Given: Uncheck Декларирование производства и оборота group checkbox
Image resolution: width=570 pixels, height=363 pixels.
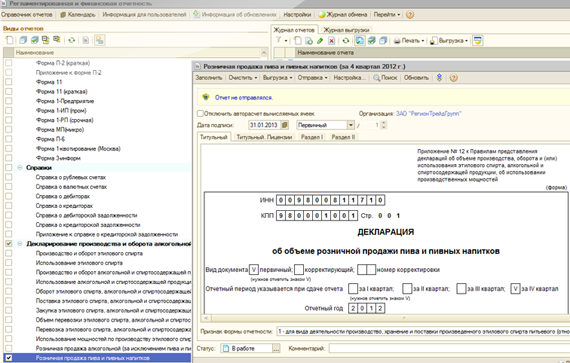Looking at the screenshot, I should click(x=9, y=244).
